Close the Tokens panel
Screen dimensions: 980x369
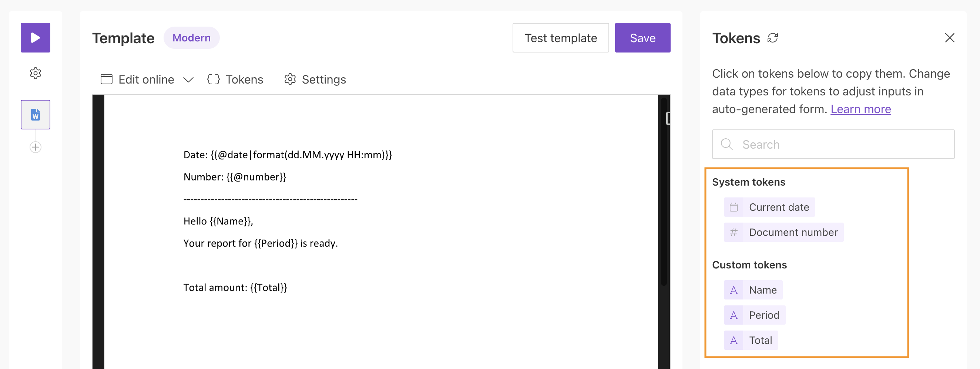[949, 38]
